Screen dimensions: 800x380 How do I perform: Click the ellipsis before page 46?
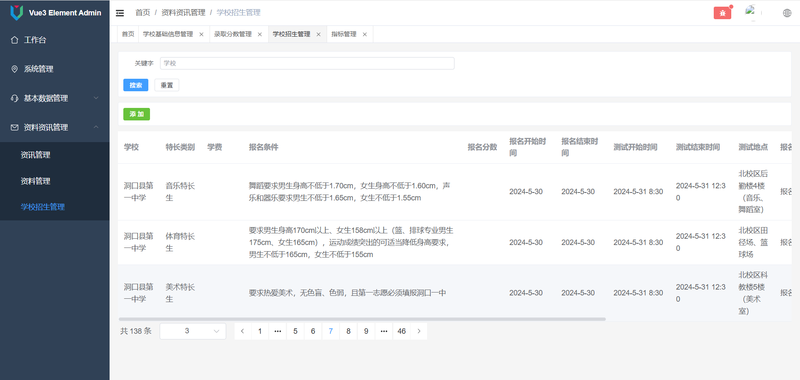click(384, 331)
